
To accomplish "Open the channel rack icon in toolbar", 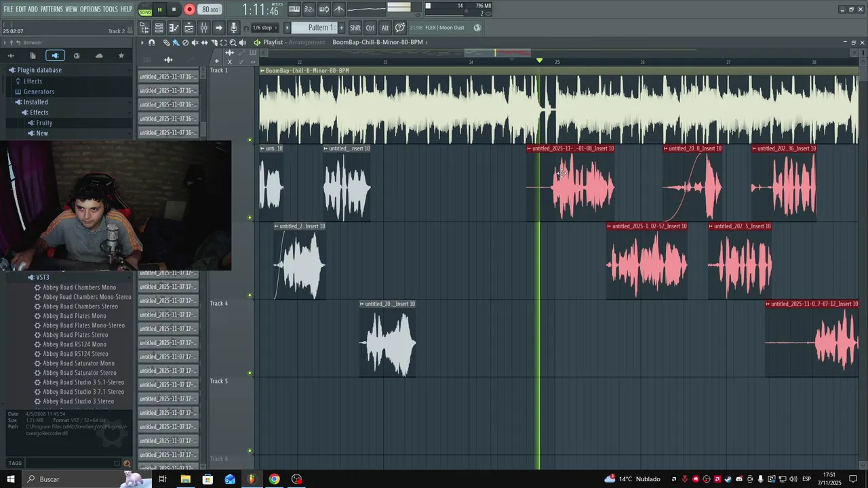I will [x=159, y=28].
